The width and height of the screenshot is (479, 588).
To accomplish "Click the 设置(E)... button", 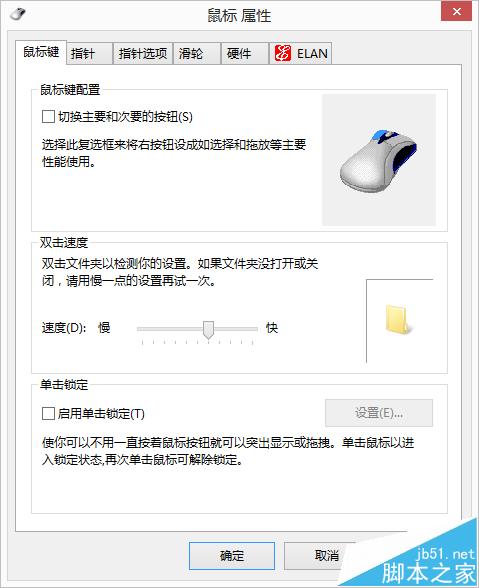I will tap(379, 413).
